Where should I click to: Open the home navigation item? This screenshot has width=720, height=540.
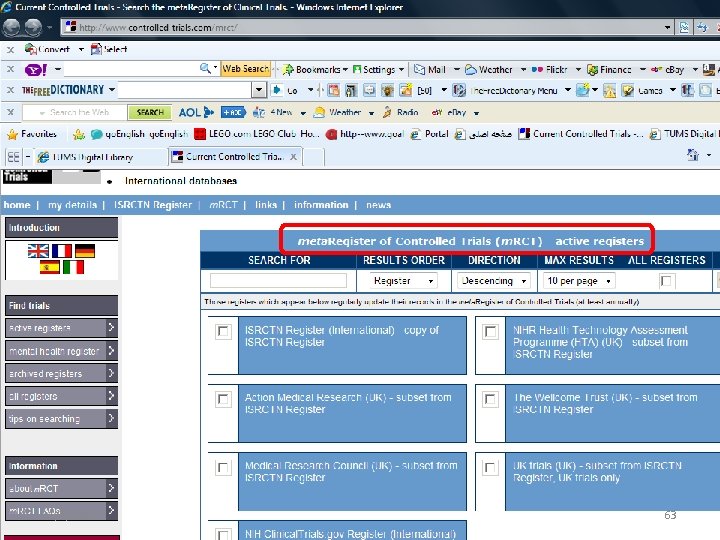coord(17,205)
